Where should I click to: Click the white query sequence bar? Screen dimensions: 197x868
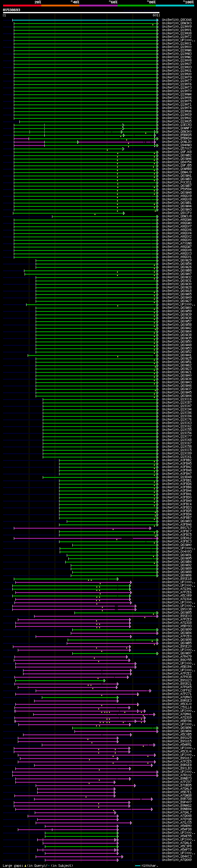(x=81, y=12)
